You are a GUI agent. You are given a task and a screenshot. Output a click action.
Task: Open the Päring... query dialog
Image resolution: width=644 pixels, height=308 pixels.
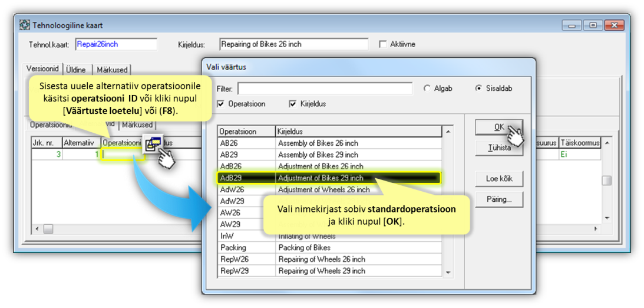499,199
